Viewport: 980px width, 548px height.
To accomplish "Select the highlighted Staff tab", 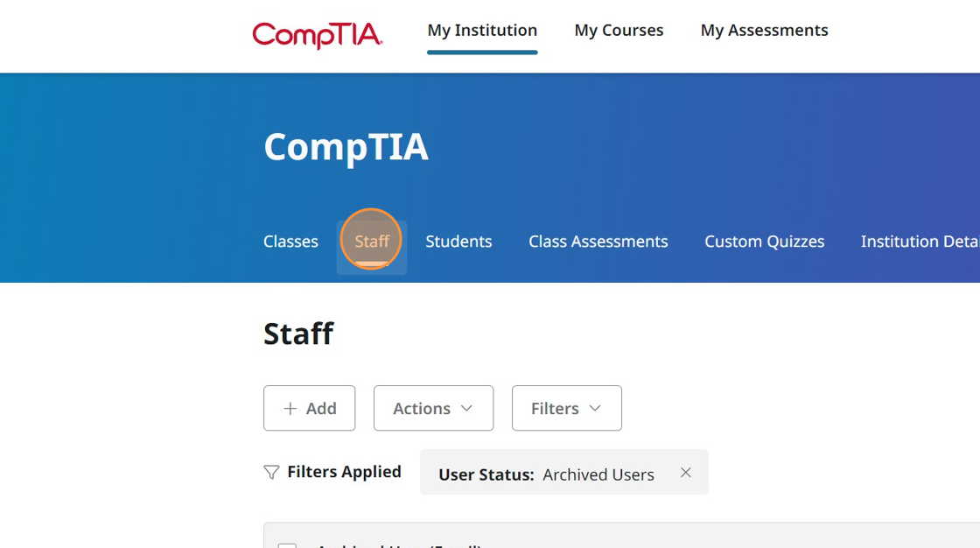I will [x=372, y=242].
